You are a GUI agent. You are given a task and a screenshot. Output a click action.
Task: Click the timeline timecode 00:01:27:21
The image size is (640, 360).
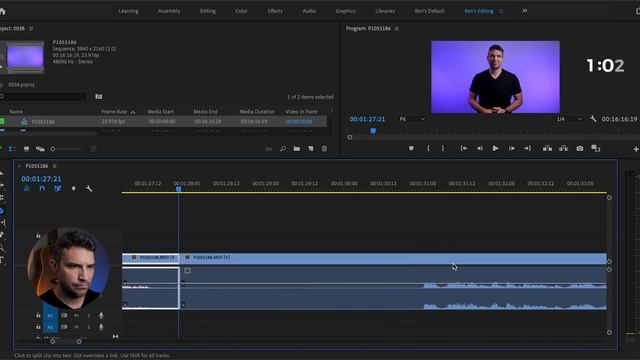pos(41,179)
